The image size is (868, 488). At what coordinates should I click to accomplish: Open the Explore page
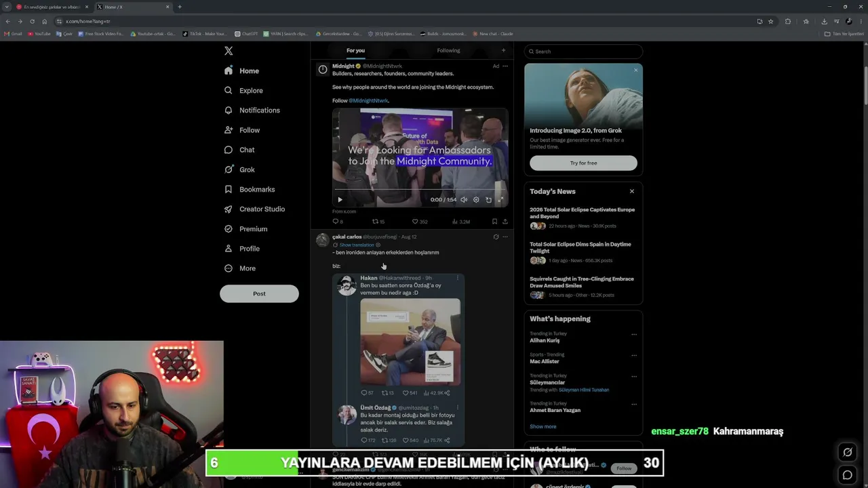243,90
